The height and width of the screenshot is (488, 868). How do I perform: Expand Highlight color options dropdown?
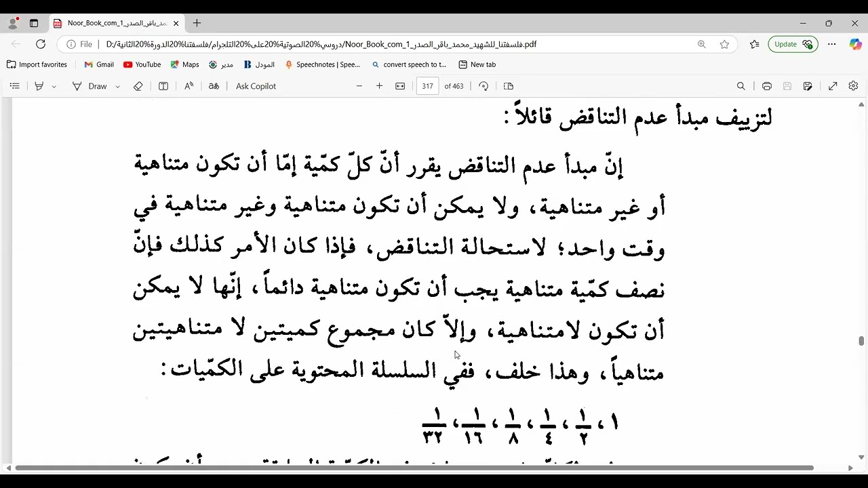(x=54, y=86)
